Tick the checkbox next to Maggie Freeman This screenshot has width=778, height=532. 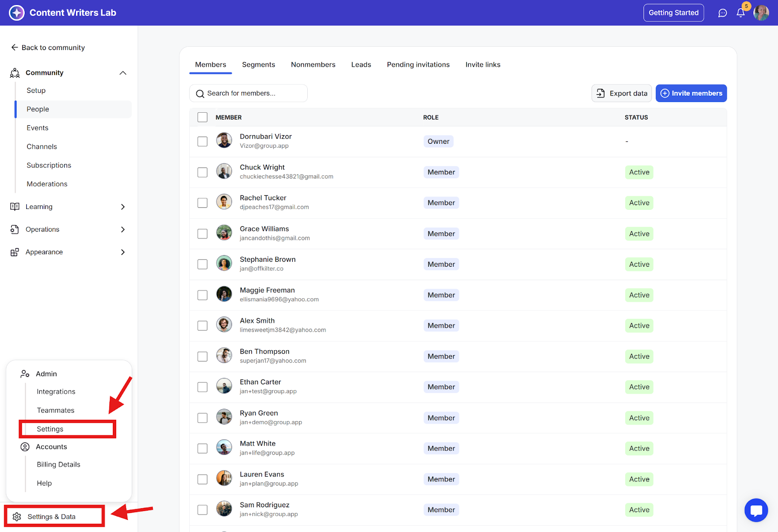202,295
